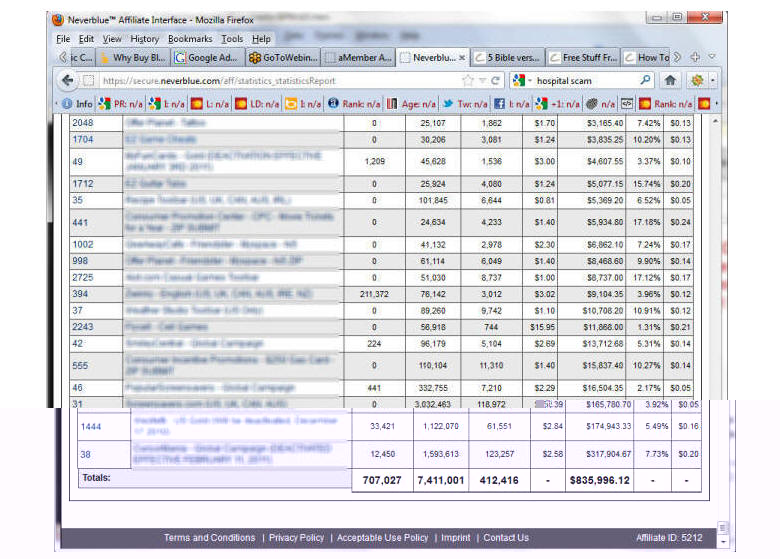Open the URL history dropdown arrow
This screenshot has width=780, height=559.
tap(482, 81)
